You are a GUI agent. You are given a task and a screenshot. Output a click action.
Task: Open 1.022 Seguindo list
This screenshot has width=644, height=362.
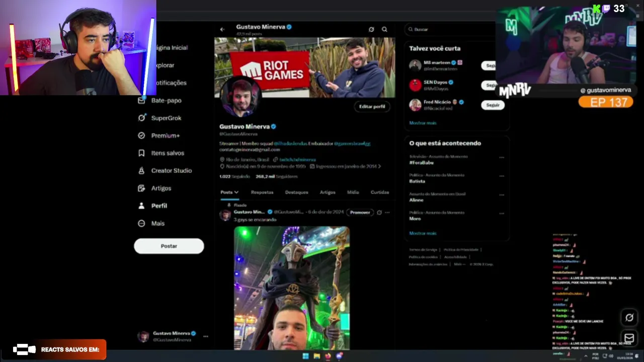[x=234, y=177]
